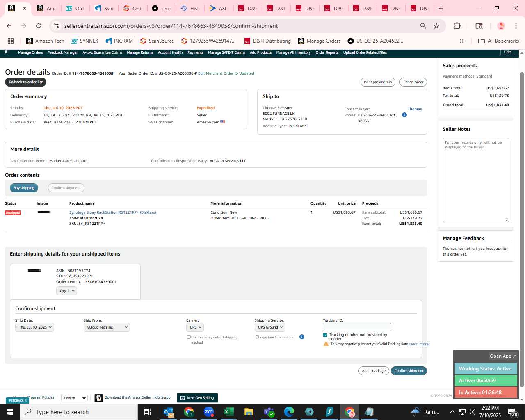
Task: Check the Signature Confirmation box
Action: click(257, 337)
